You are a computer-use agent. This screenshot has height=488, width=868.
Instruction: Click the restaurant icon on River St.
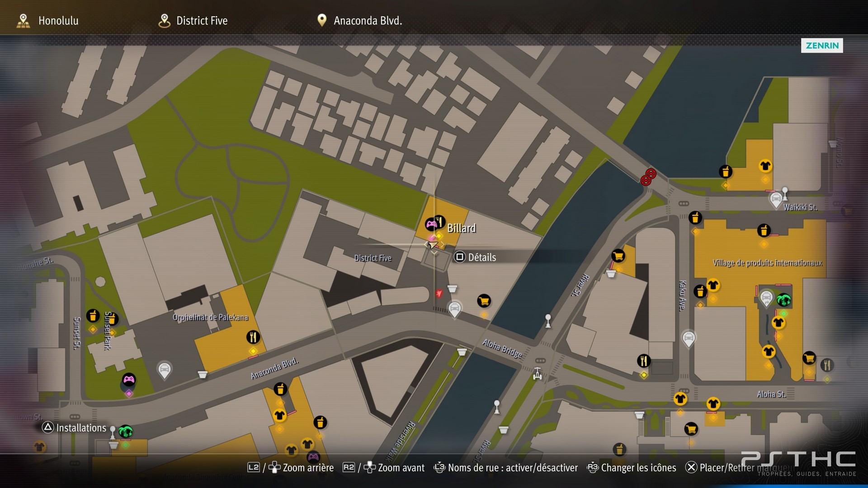click(644, 361)
